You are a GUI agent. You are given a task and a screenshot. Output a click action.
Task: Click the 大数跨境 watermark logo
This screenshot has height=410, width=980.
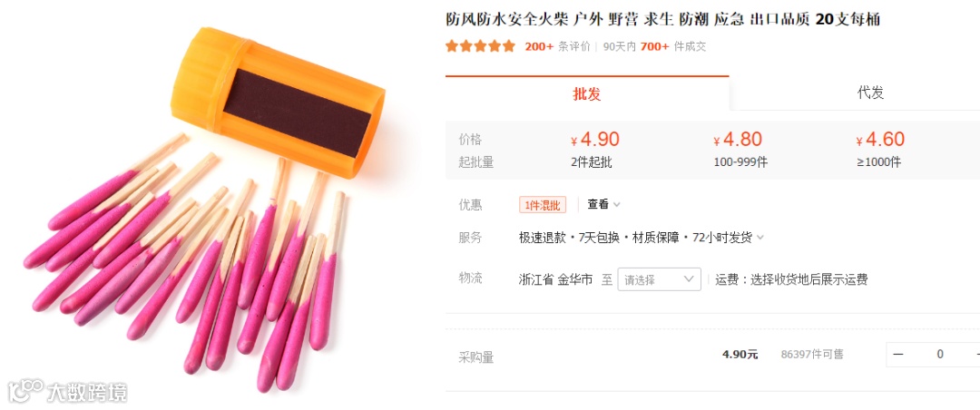(67, 391)
